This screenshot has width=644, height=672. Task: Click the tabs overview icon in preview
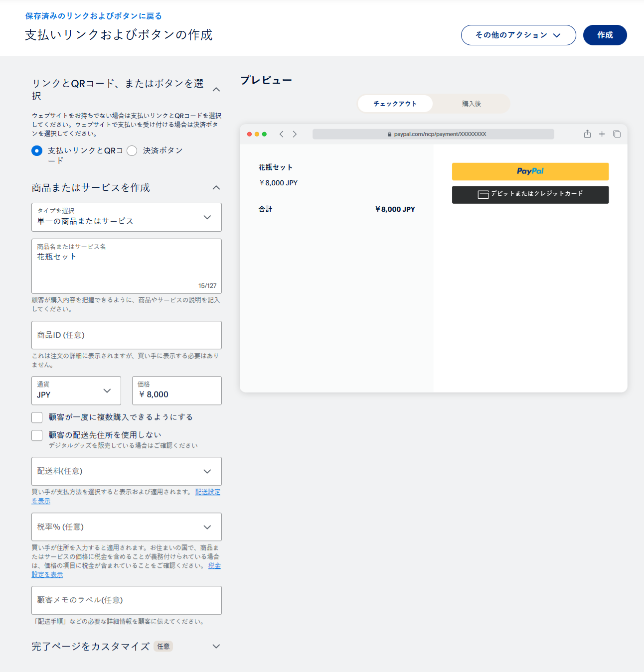[x=617, y=134]
